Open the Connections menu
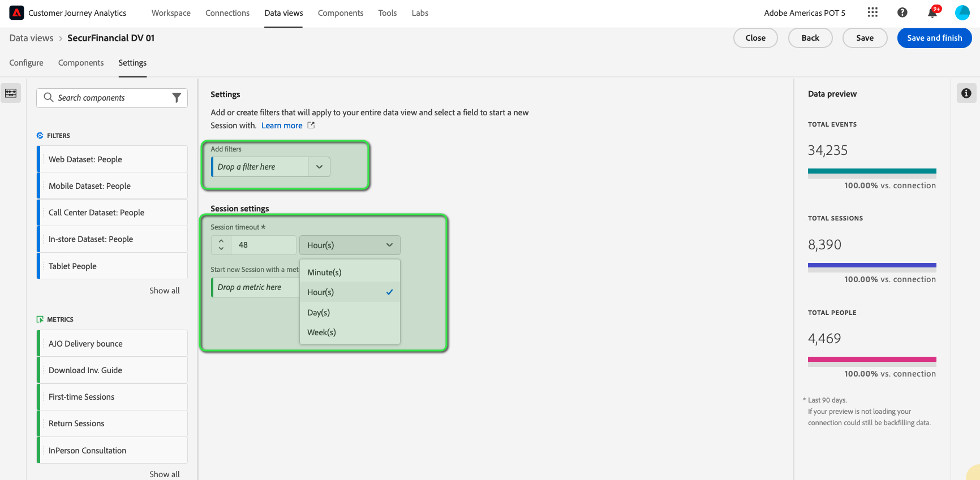Viewport: 980px width, 480px height. pos(227,13)
